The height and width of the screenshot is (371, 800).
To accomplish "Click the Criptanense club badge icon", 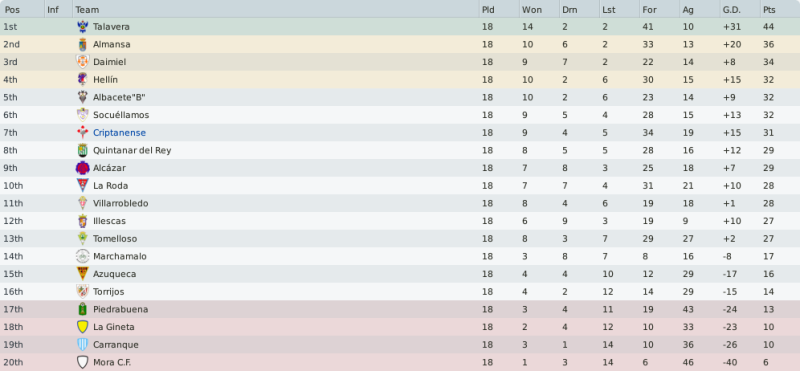I will click(82, 133).
